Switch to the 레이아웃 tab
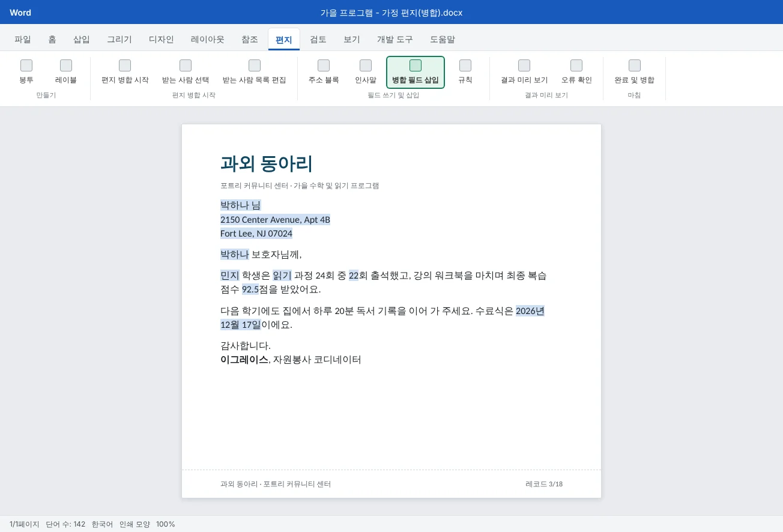 (208, 40)
